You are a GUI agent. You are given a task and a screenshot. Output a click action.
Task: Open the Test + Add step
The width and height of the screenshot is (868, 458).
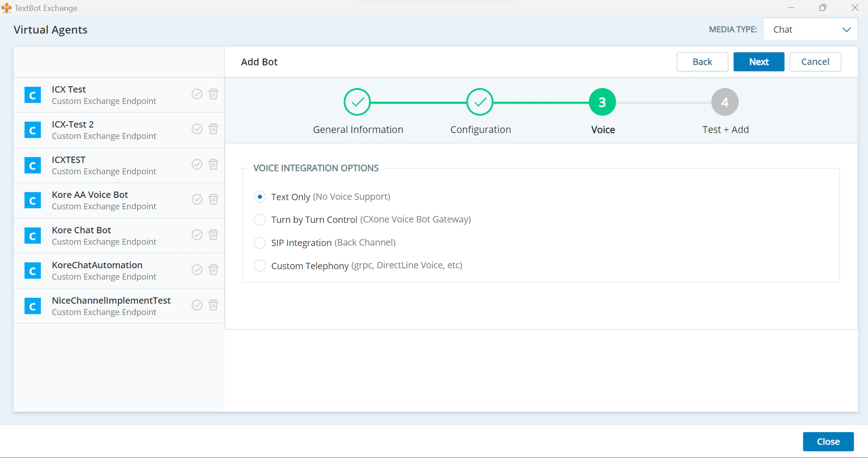725,102
